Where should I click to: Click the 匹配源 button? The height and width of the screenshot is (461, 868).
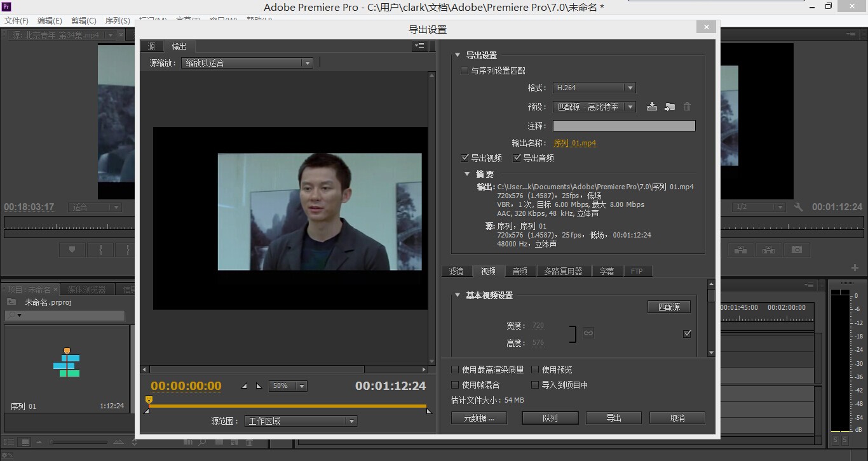pos(669,307)
